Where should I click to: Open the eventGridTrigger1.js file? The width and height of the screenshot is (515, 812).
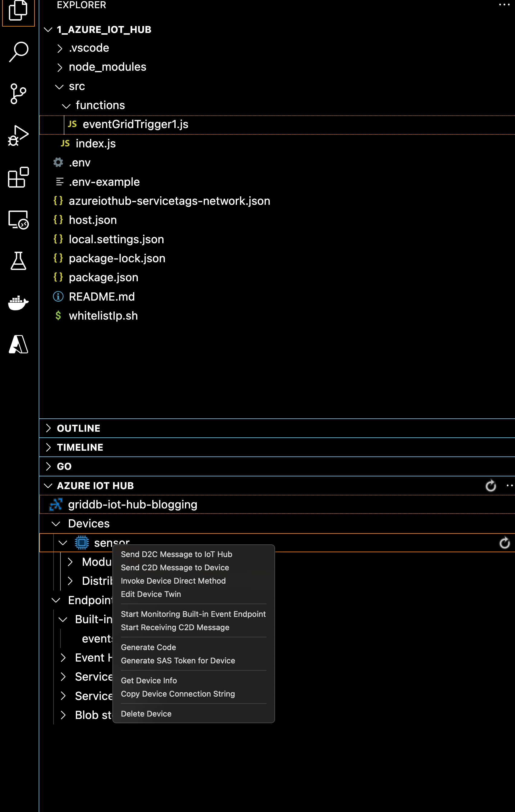click(x=135, y=124)
